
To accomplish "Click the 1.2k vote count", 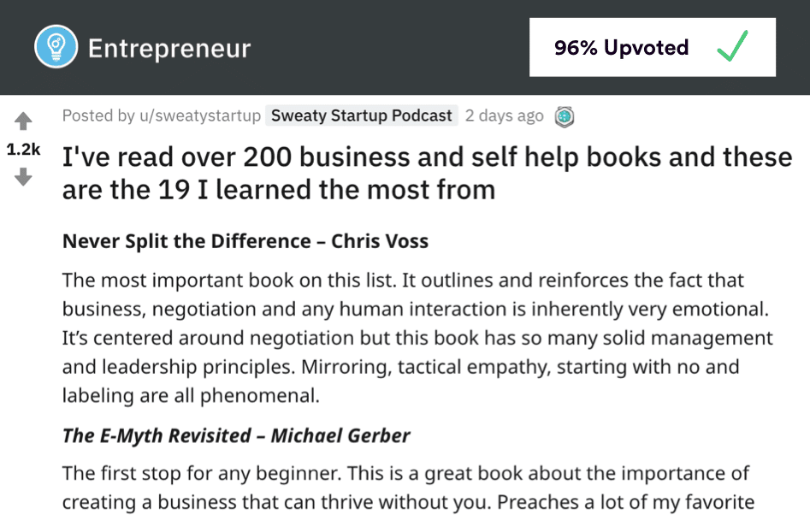I will [23, 149].
